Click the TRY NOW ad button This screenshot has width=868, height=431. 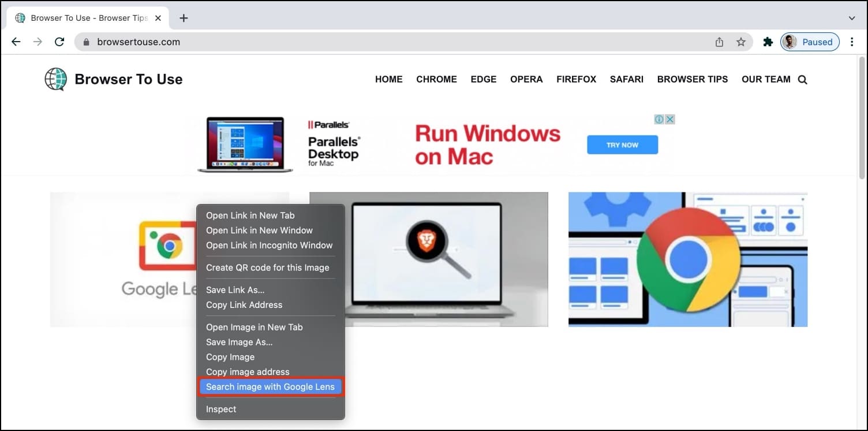622,145
